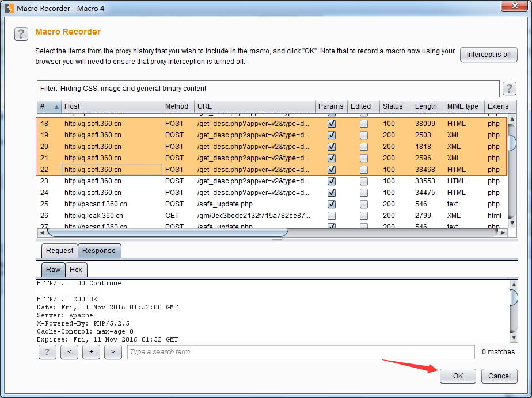The image size is (532, 398).
Task: Switch to the Request tab
Action: (x=60, y=251)
